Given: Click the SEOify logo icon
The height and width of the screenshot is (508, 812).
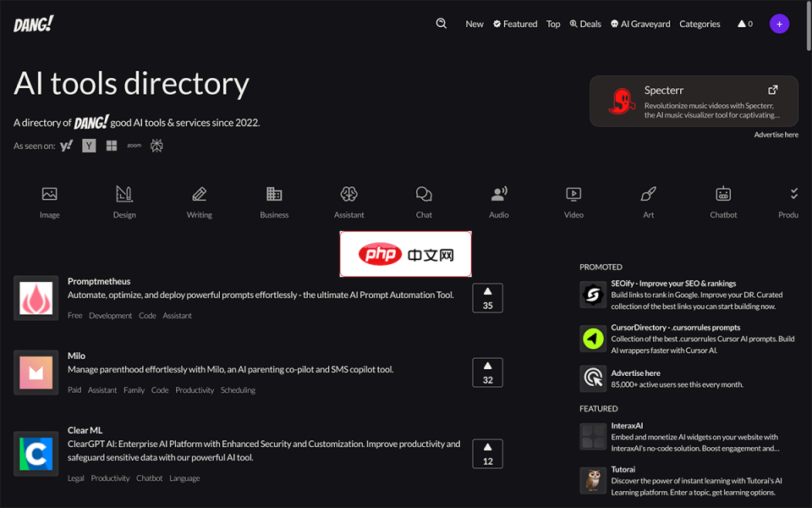Looking at the screenshot, I should (593, 295).
